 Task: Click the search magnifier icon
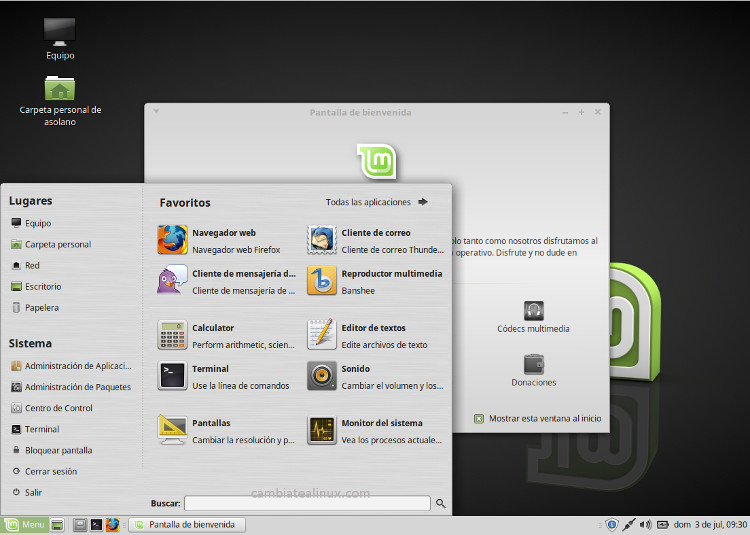click(441, 503)
